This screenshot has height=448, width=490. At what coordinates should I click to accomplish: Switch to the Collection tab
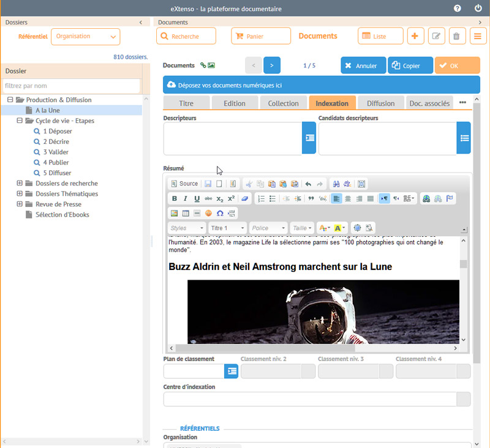pos(284,103)
